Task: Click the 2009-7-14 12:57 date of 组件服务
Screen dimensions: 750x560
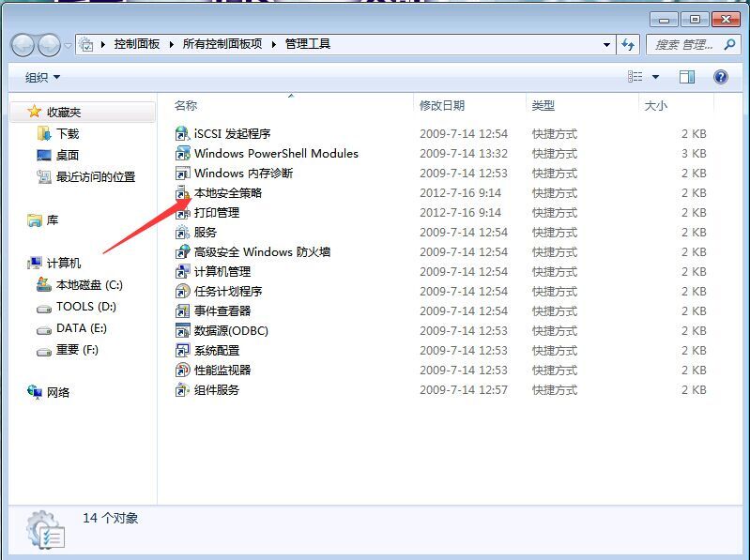Action: 464,390
